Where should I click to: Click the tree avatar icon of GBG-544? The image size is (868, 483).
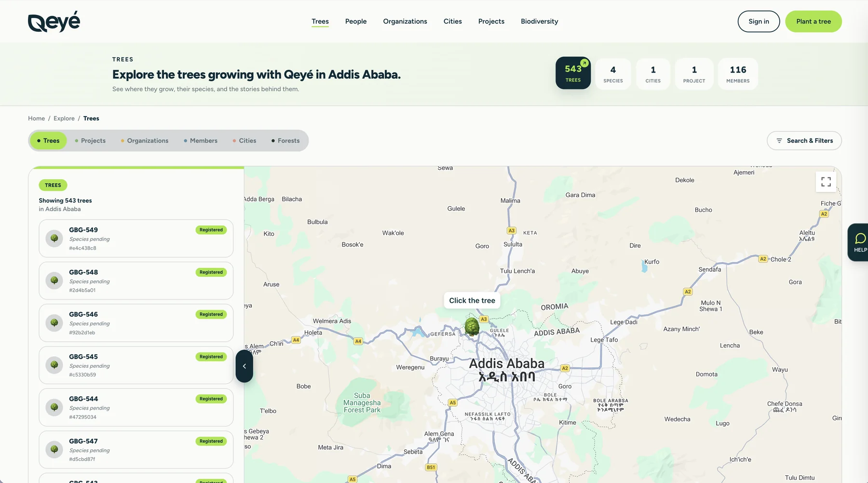tap(54, 407)
